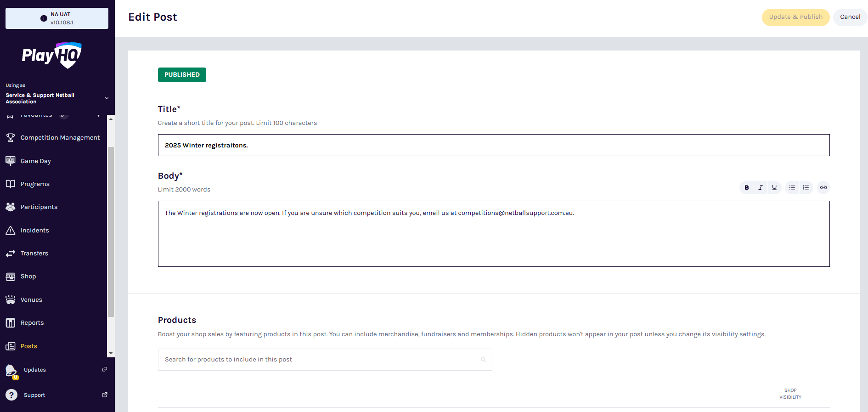The height and width of the screenshot is (412, 868).
Task: Click the Posts newspaper icon
Action: (11, 346)
